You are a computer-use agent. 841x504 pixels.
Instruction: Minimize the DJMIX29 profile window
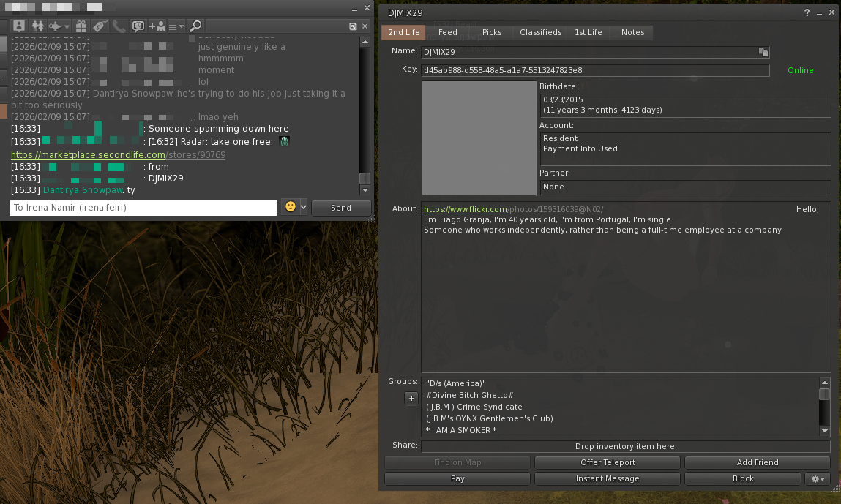click(820, 13)
